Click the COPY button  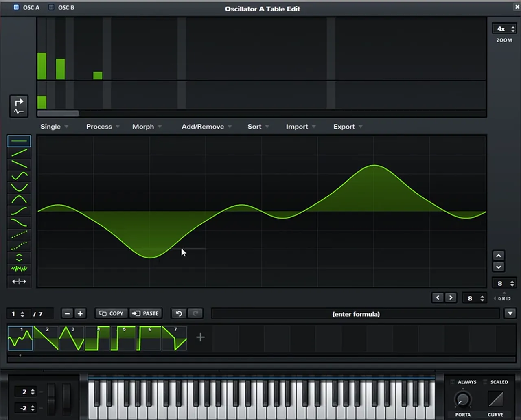112,313
